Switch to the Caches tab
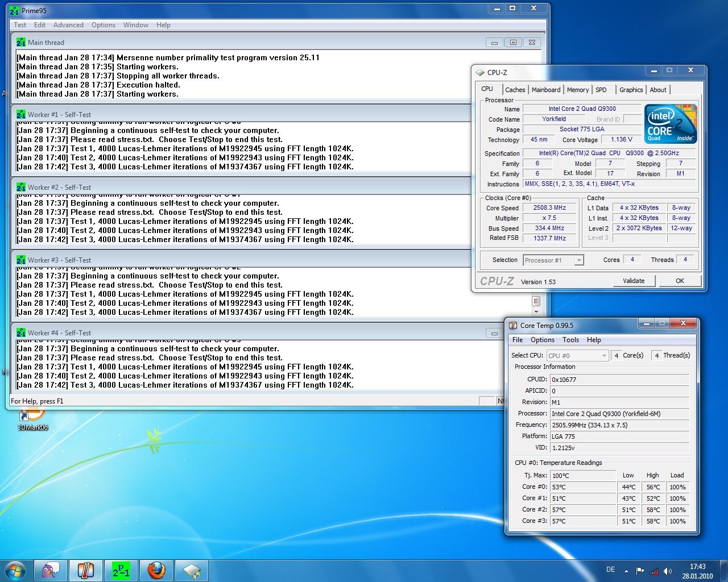Screen dimensions: 728x582 [515, 90]
